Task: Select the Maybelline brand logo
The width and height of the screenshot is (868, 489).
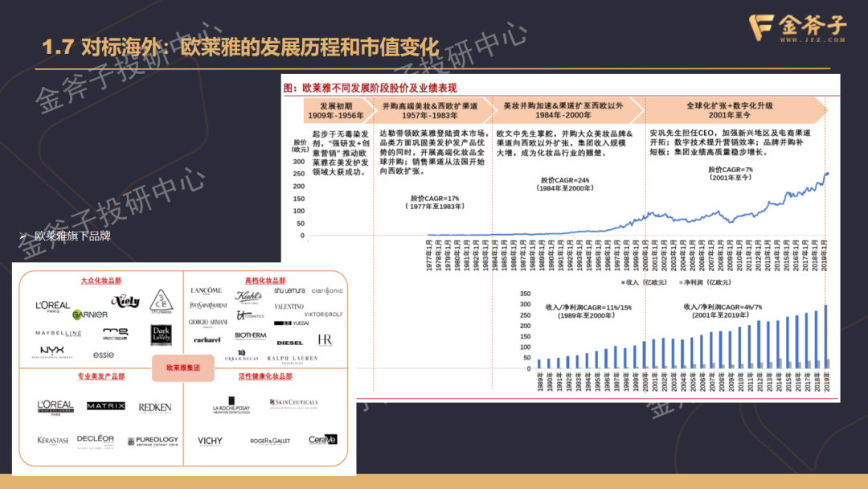Action: (x=58, y=334)
